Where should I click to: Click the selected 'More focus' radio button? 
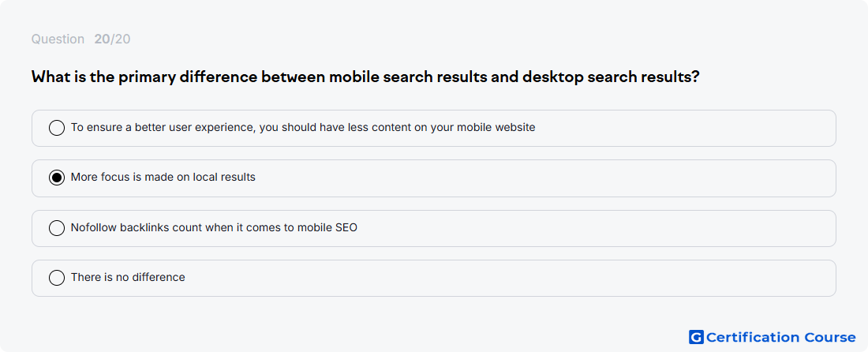[x=57, y=178]
